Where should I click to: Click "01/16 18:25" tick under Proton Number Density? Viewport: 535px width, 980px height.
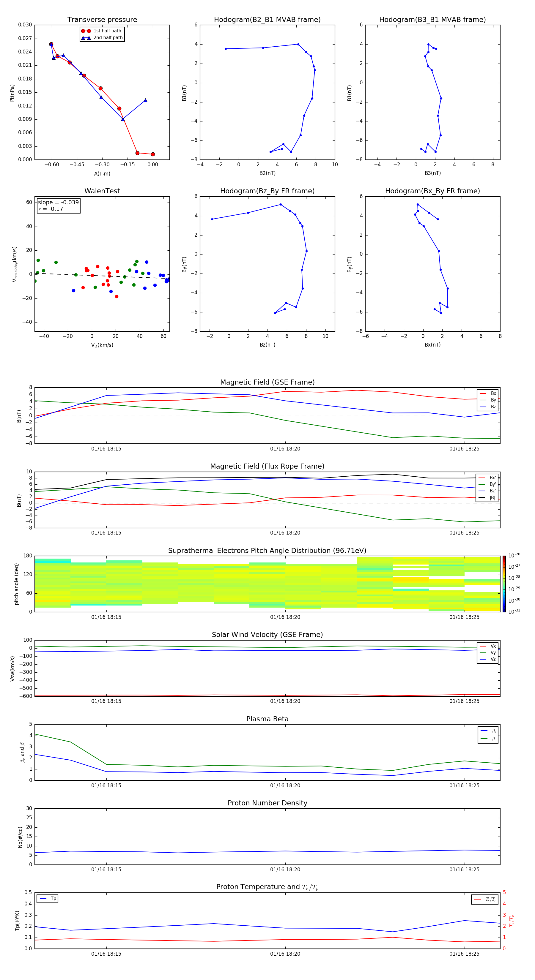[464, 870]
